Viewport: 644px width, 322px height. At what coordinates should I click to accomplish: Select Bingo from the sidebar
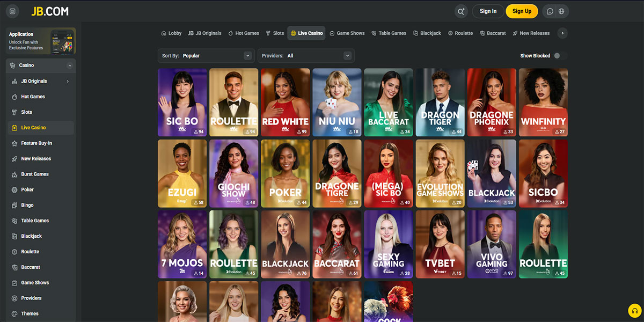[27, 205]
